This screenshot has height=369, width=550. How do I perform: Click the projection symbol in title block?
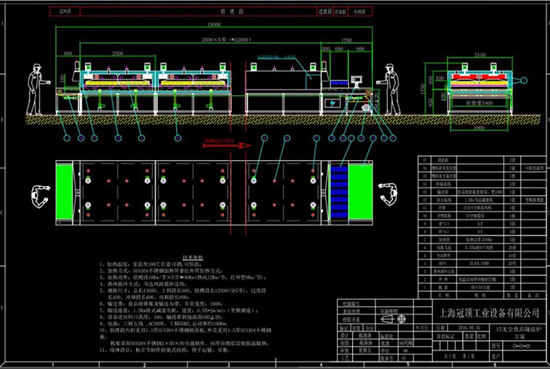(x=393, y=319)
